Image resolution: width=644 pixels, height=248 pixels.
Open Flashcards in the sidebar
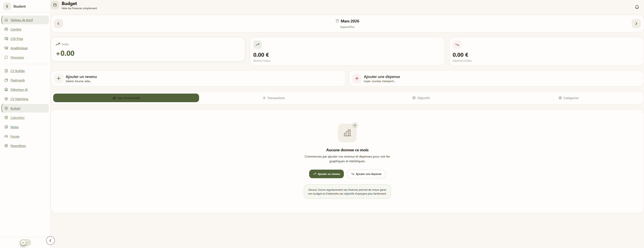pos(18,80)
